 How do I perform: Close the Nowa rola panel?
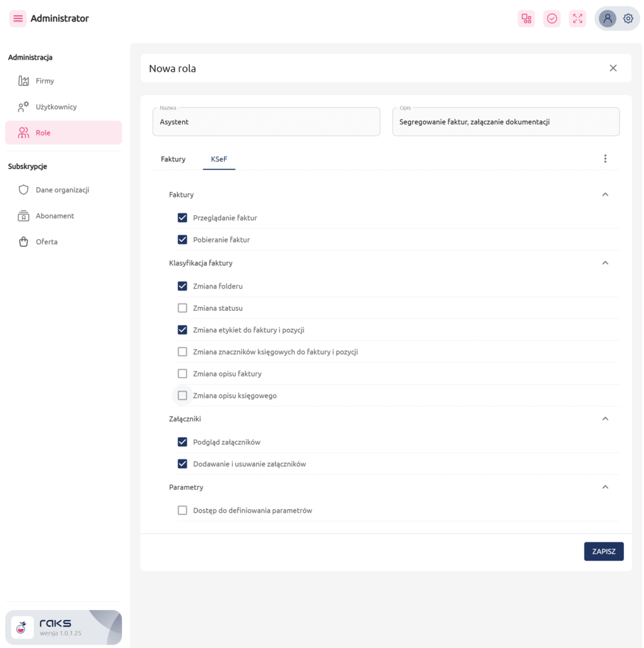(612, 68)
